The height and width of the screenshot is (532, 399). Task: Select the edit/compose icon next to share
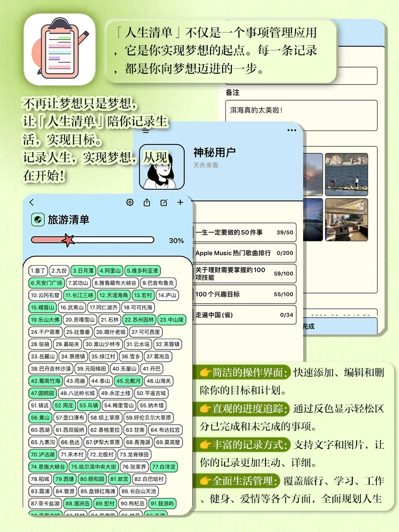(163, 202)
